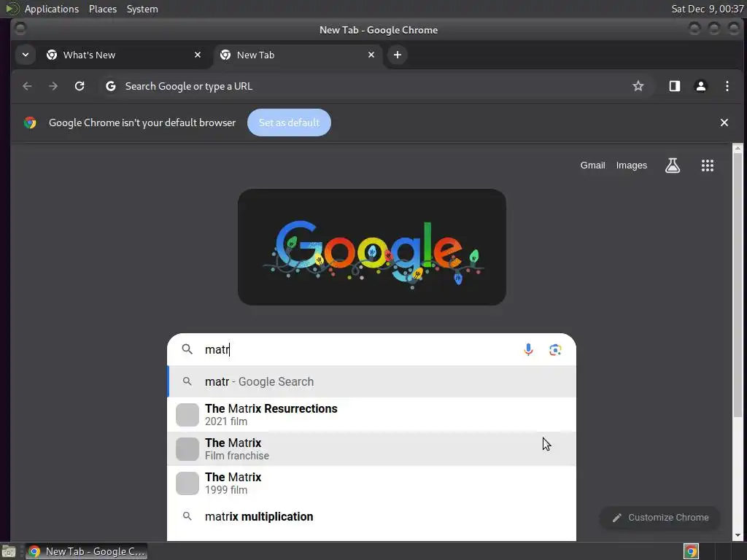Open the Google apps grid

708,166
